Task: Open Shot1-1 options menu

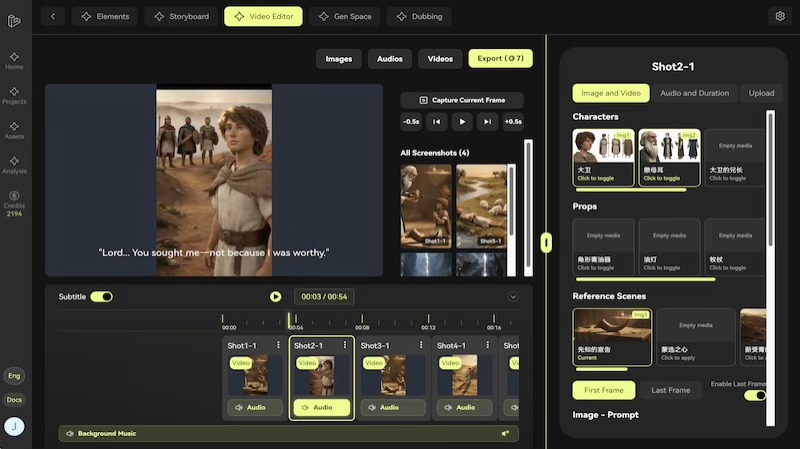Action: tap(278, 345)
